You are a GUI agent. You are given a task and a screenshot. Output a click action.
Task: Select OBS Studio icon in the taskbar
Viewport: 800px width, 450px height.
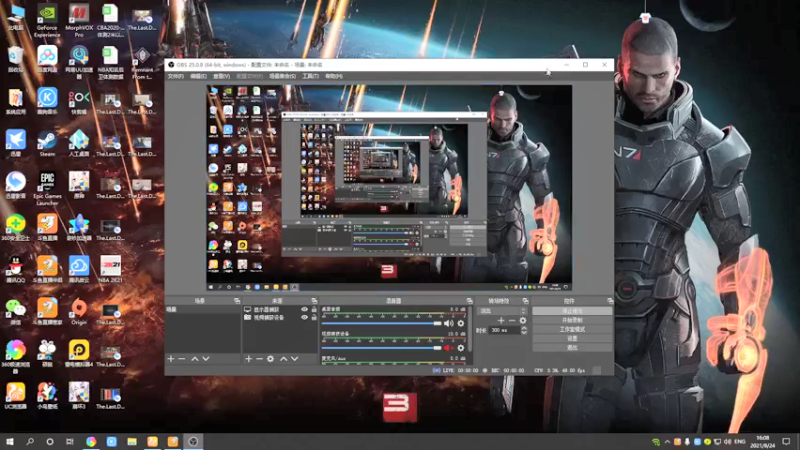click(193, 441)
